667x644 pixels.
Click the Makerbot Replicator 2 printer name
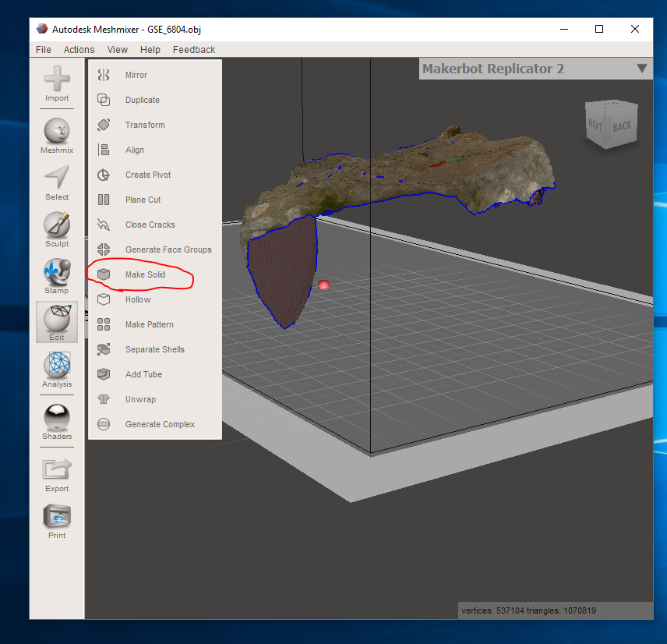pos(493,69)
